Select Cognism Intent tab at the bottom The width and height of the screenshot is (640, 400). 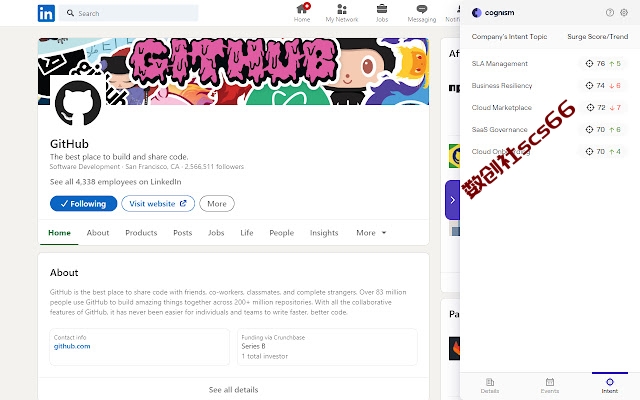point(609,385)
